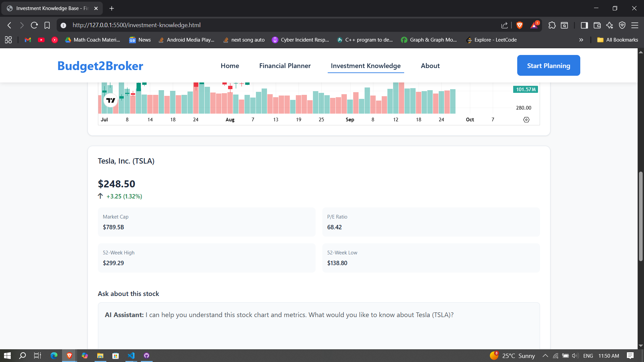This screenshot has height=362, width=644.
Task: Expand the hidden bookmarks chevron
Action: 581,40
